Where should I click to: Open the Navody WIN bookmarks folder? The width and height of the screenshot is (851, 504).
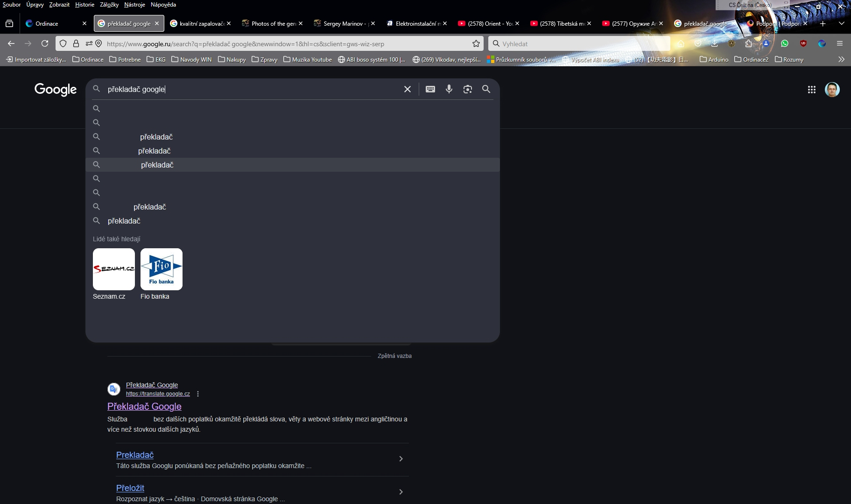191,59
